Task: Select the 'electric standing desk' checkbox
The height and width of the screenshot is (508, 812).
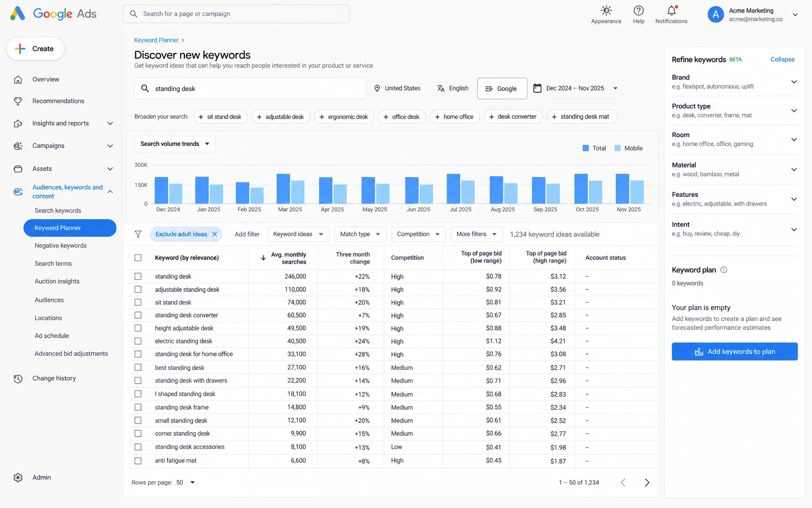Action: pos(138,341)
